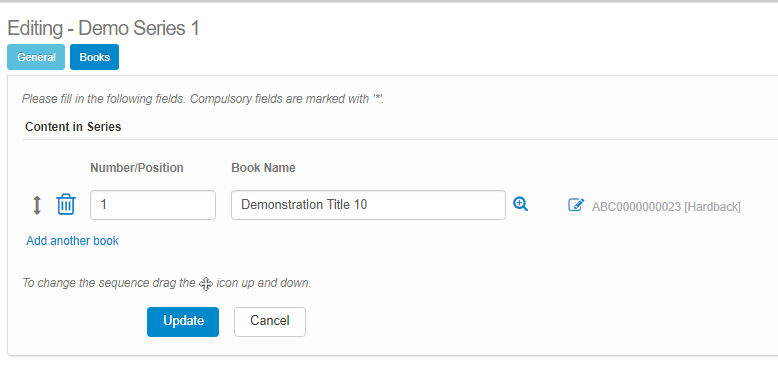
Task: Grab the up-down reorder arrow icon
Action: (x=37, y=205)
